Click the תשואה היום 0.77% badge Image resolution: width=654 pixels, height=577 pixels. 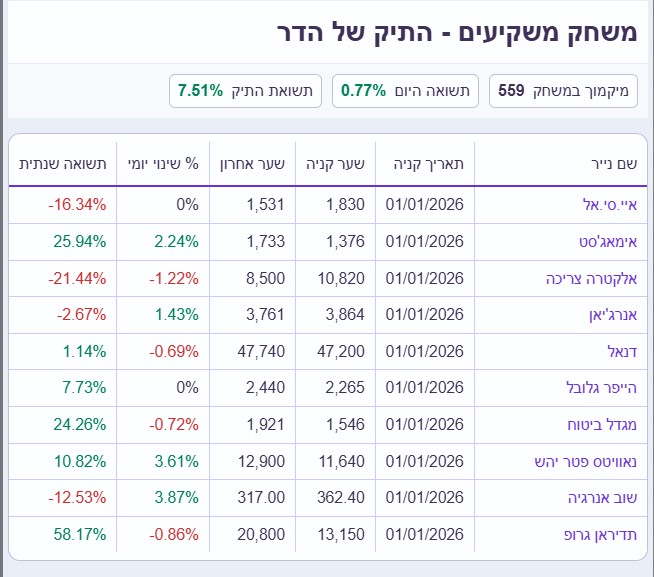[x=405, y=90]
